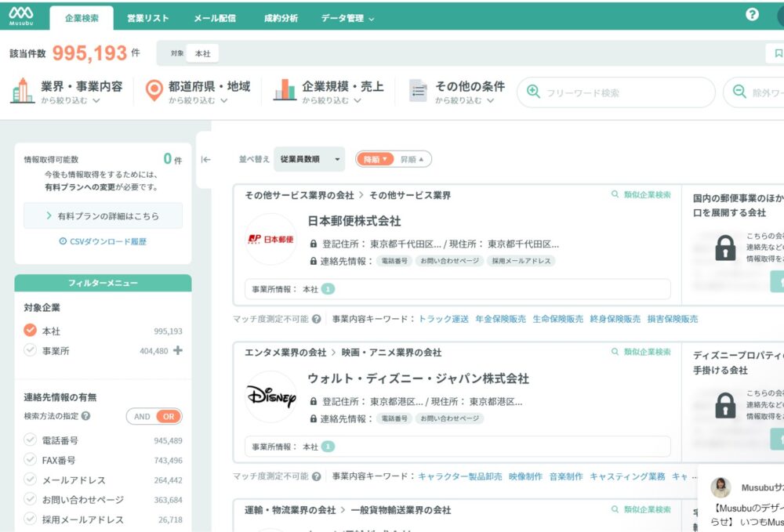Click the その他の条件 list document icon
Image resolution: width=784 pixels, height=532 pixels.
418,90
